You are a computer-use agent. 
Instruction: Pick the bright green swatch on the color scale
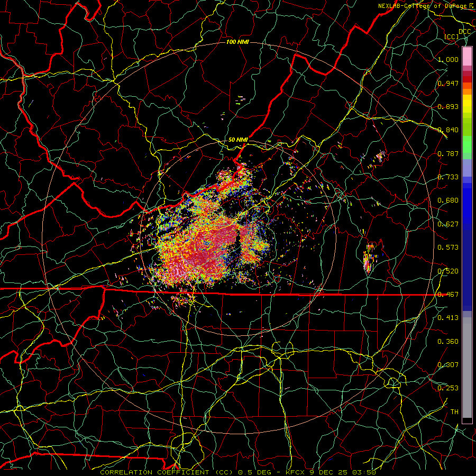[x=467, y=144]
